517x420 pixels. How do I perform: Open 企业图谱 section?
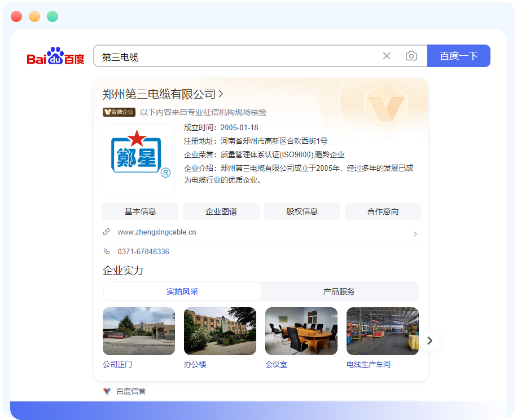(221, 211)
